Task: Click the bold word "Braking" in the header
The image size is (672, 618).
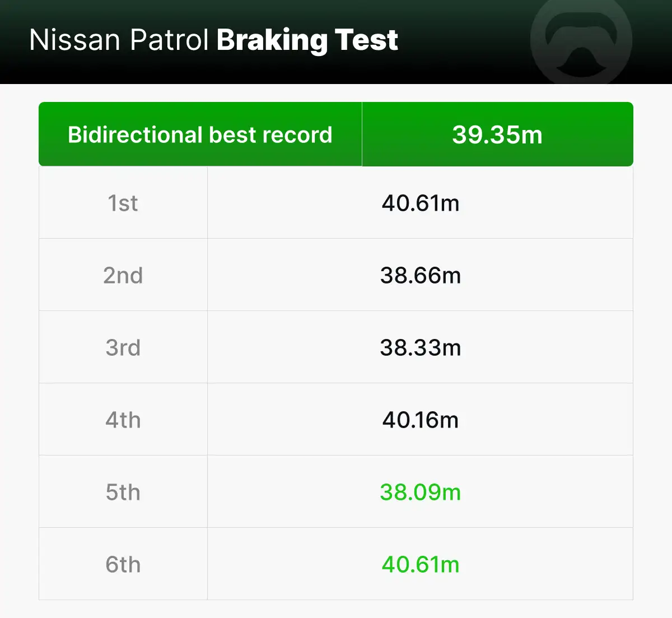Action: pos(272,40)
